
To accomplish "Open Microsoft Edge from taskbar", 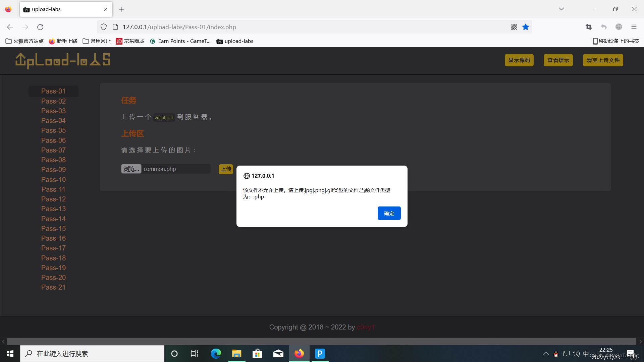I will [216, 354].
